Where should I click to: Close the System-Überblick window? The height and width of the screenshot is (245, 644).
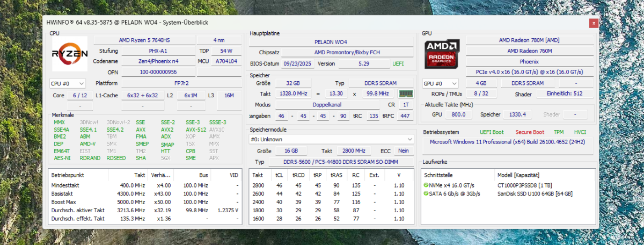point(594,23)
